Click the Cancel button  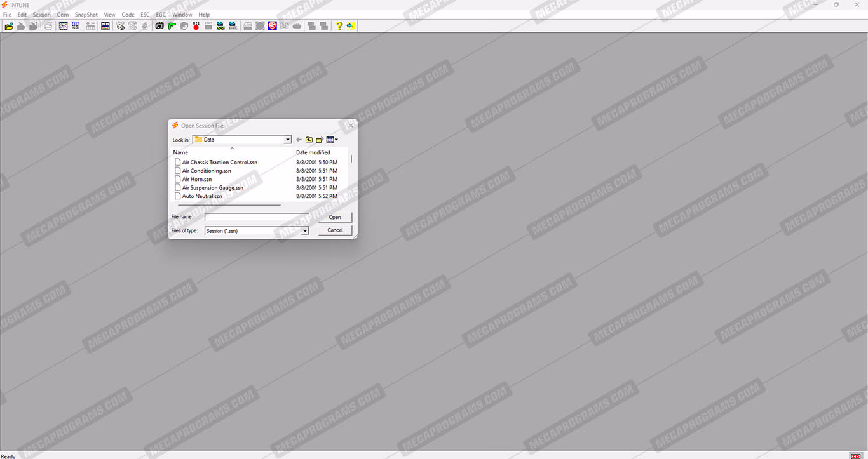coord(335,230)
